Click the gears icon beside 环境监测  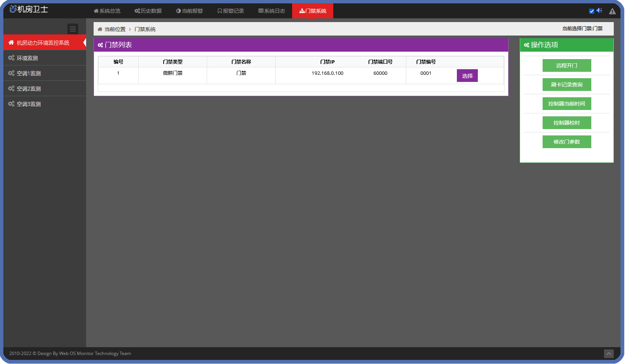pyautogui.click(x=11, y=58)
